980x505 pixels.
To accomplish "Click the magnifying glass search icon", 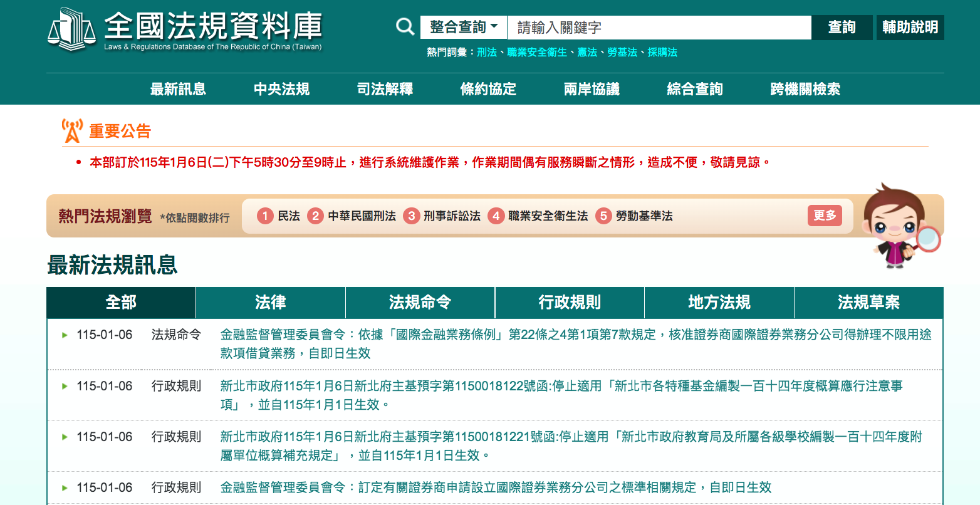I will pyautogui.click(x=405, y=28).
